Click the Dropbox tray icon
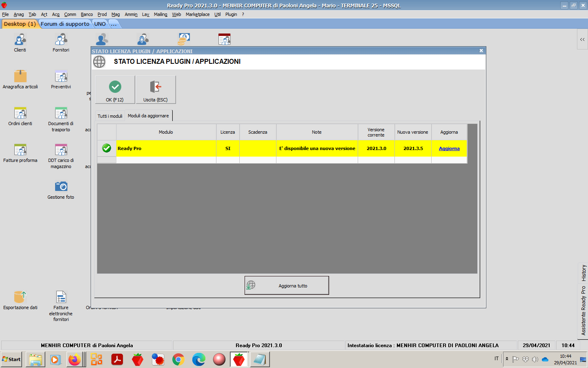This screenshot has width=588, height=368. [526, 359]
